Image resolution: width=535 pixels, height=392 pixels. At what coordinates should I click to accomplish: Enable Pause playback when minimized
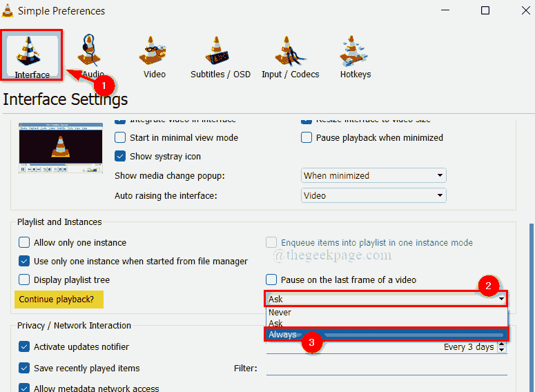[x=307, y=137]
